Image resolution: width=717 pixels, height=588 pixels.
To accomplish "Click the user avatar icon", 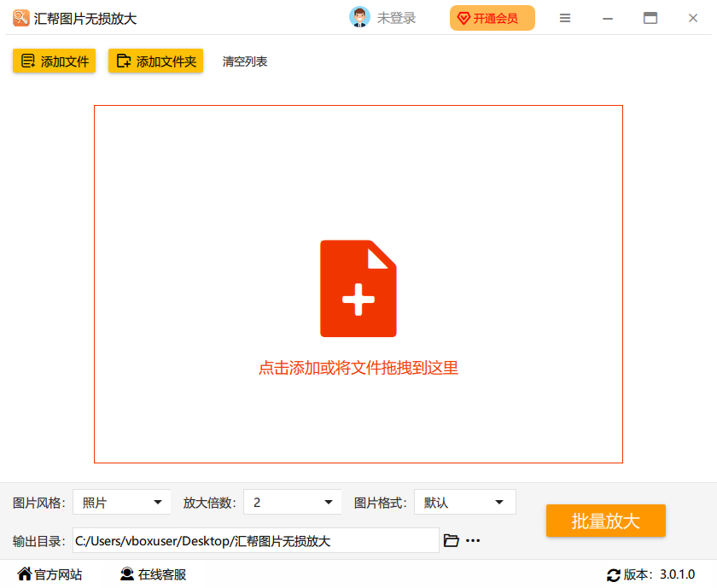I will (359, 17).
